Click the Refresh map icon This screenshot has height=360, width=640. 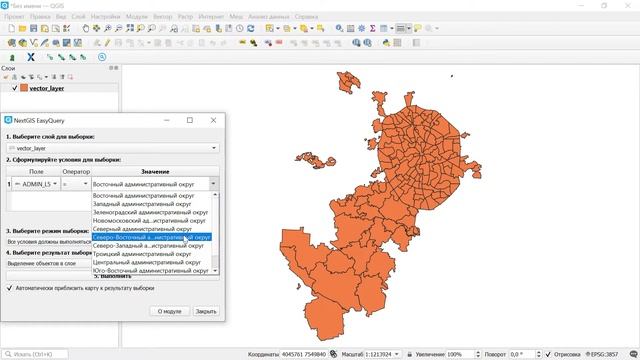[x=251, y=28]
